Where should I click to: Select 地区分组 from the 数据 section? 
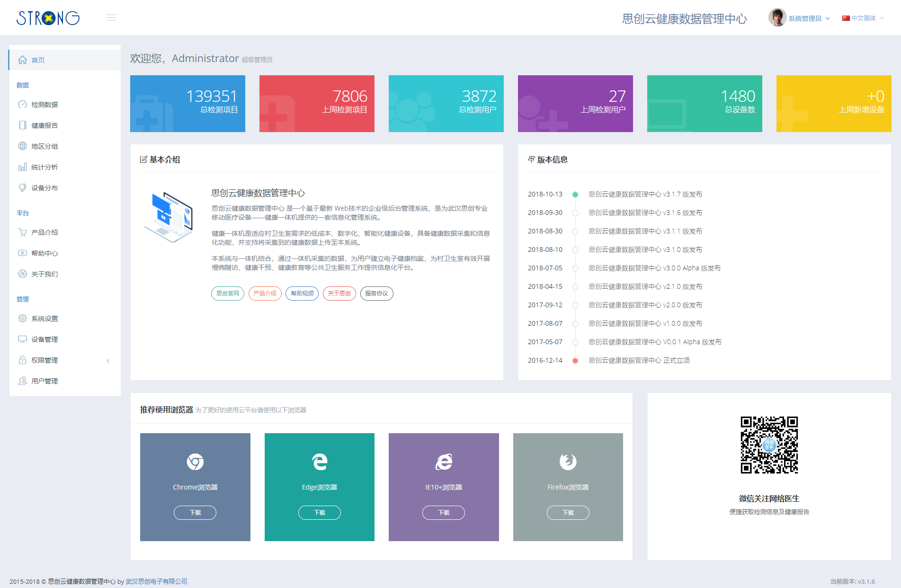(45, 146)
